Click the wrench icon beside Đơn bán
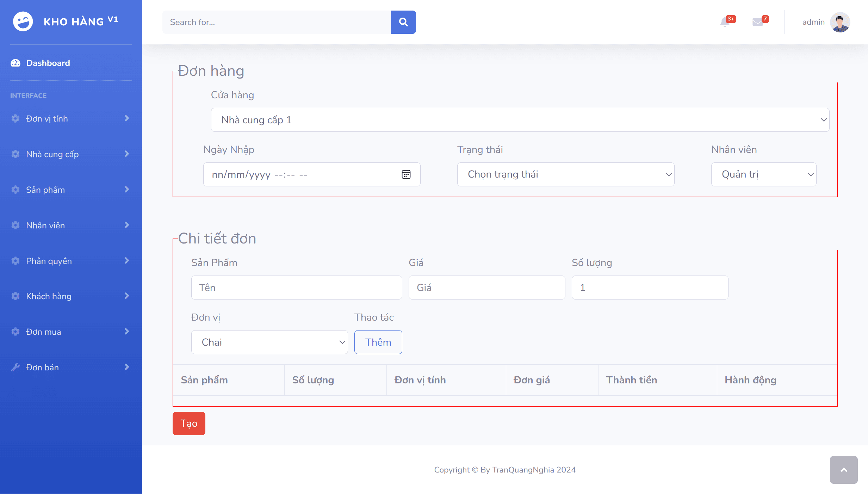 click(x=15, y=367)
